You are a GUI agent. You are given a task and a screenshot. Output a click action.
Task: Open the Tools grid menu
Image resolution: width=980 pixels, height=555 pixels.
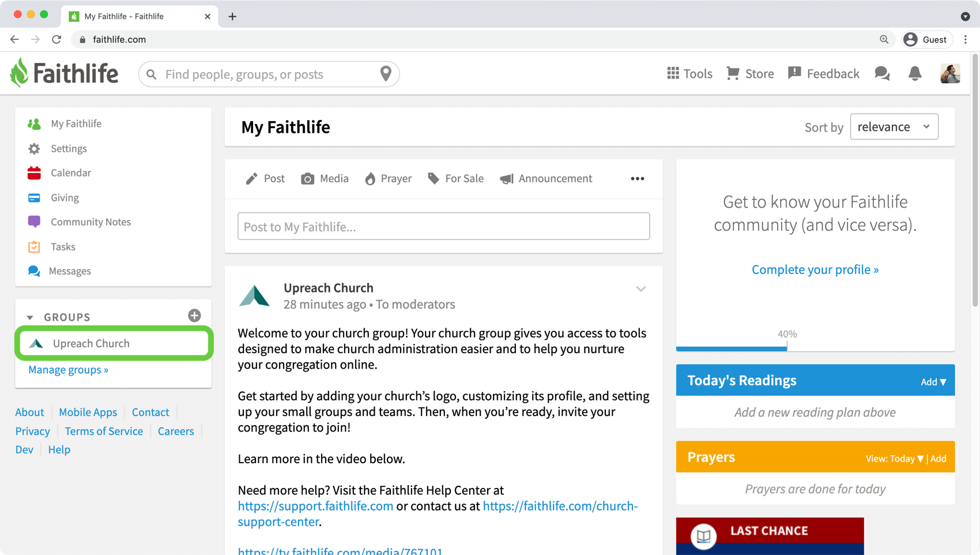coord(689,73)
